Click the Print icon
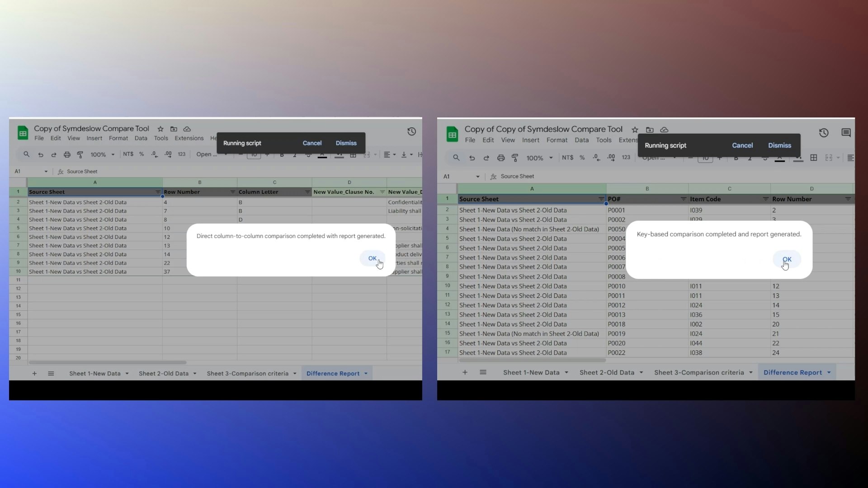Viewport: 868px width, 488px height. [x=67, y=154]
